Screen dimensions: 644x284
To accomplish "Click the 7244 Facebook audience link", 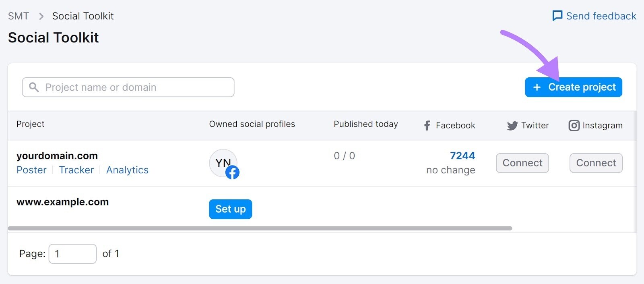I will coord(462,156).
